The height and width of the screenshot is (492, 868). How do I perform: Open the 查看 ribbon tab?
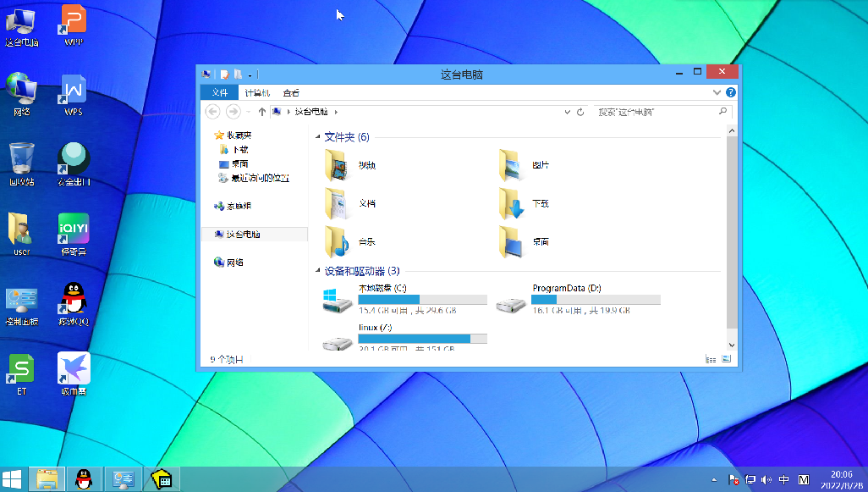(291, 92)
